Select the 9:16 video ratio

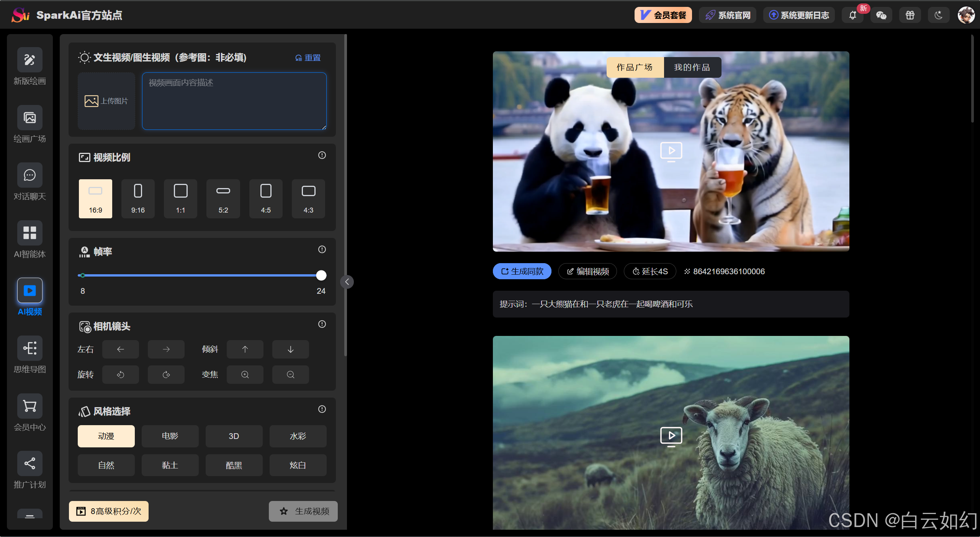(x=138, y=198)
